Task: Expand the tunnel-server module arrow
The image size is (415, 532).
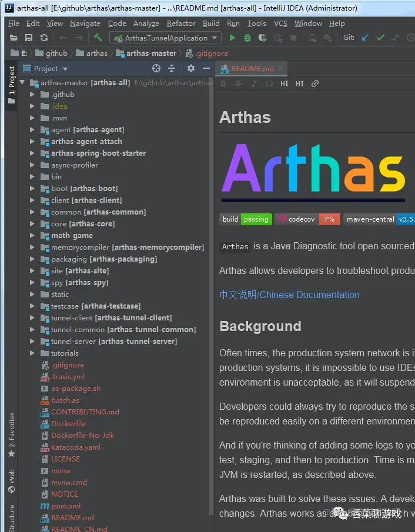Action: (x=32, y=342)
